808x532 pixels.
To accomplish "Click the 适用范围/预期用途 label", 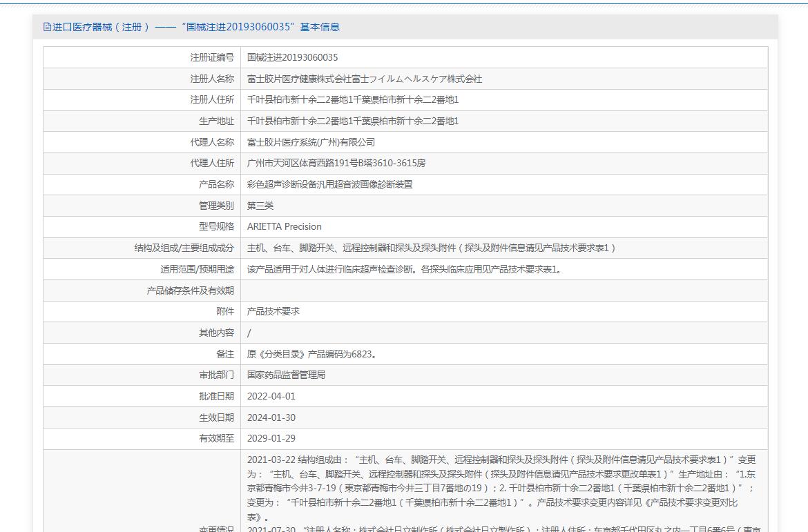I will pos(197,269).
